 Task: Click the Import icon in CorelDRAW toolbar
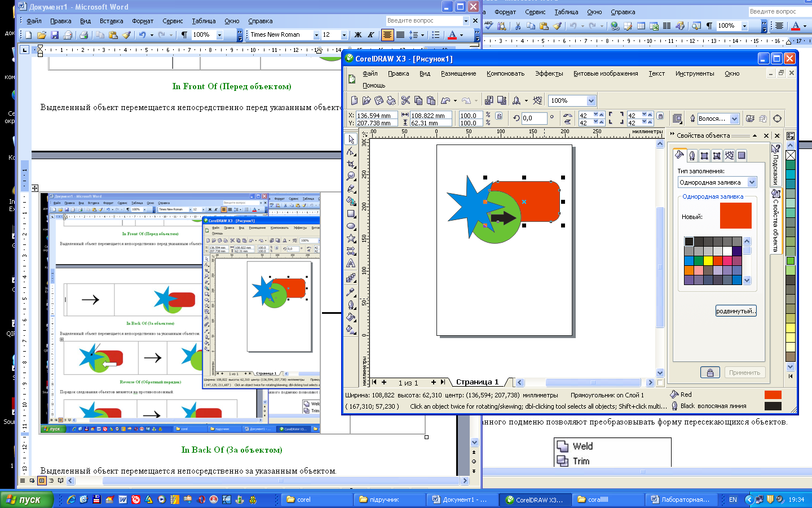pyautogui.click(x=488, y=100)
